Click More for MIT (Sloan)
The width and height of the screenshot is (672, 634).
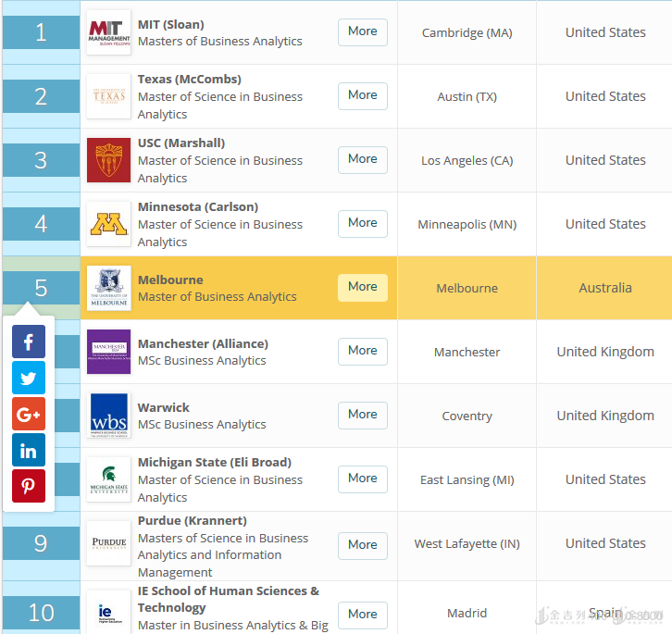363,32
